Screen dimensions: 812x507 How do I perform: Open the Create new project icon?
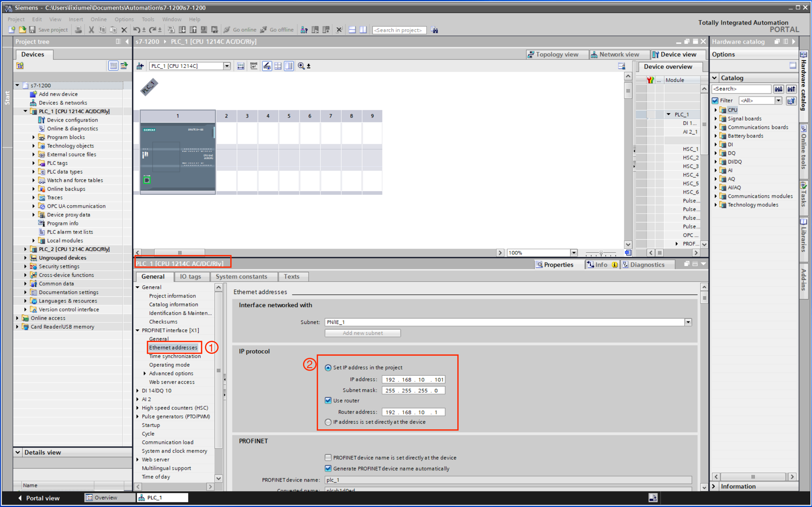pos(12,30)
